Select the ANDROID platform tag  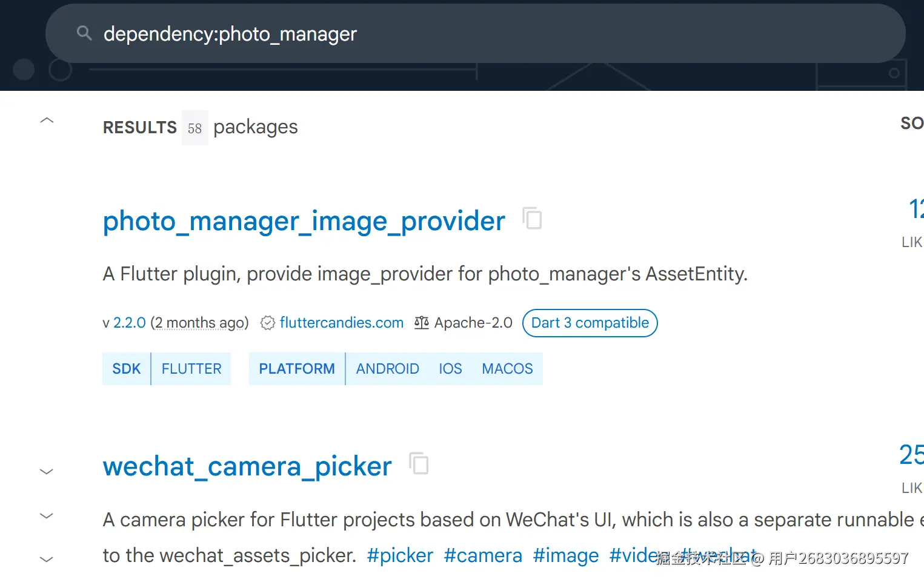[388, 369]
